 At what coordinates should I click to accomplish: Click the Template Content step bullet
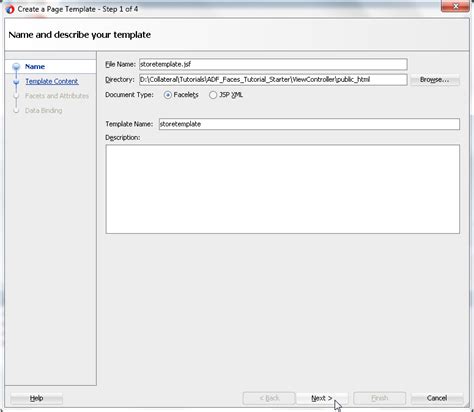tap(16, 81)
